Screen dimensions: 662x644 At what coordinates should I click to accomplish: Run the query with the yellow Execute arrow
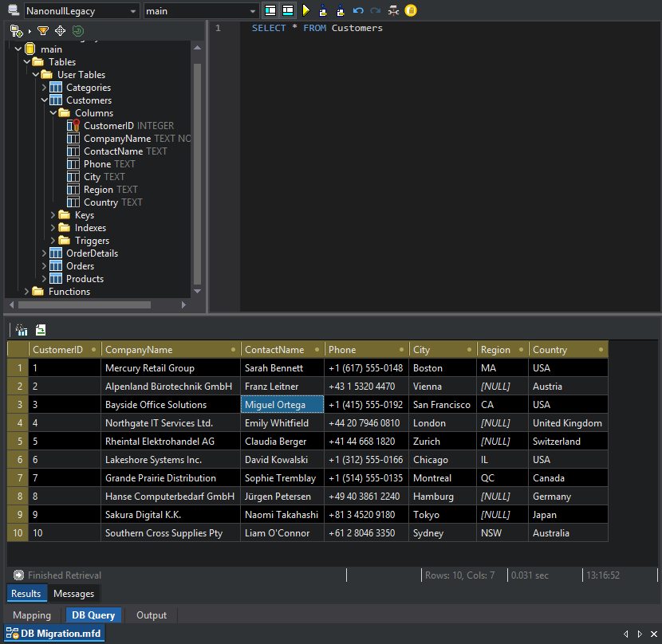pos(306,10)
